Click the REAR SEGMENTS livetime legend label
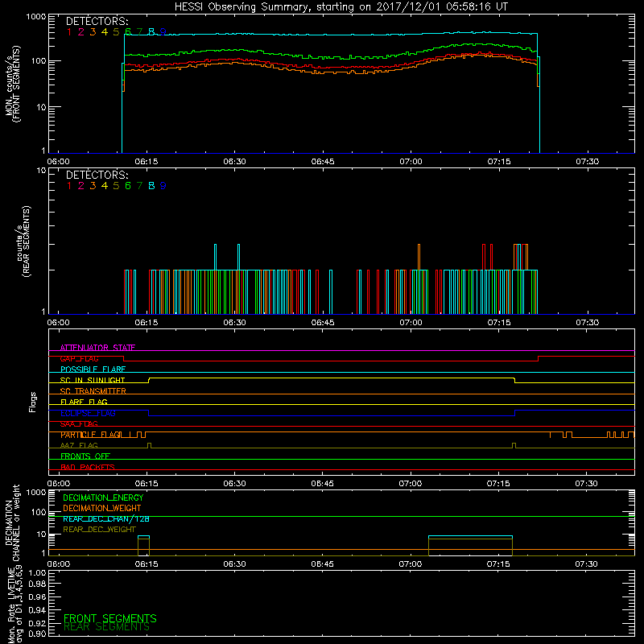This screenshot has height=644, width=644. click(106, 627)
